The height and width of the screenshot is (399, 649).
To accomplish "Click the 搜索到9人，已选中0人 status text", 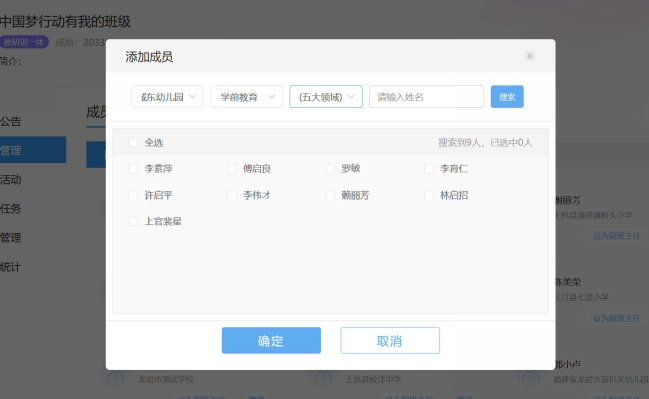I will pyautogui.click(x=485, y=142).
